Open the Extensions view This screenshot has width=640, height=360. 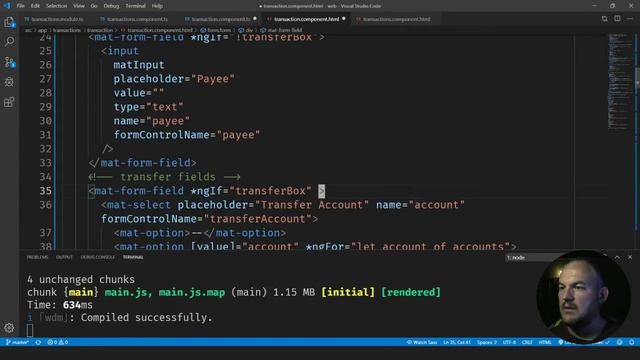[x=9, y=102]
